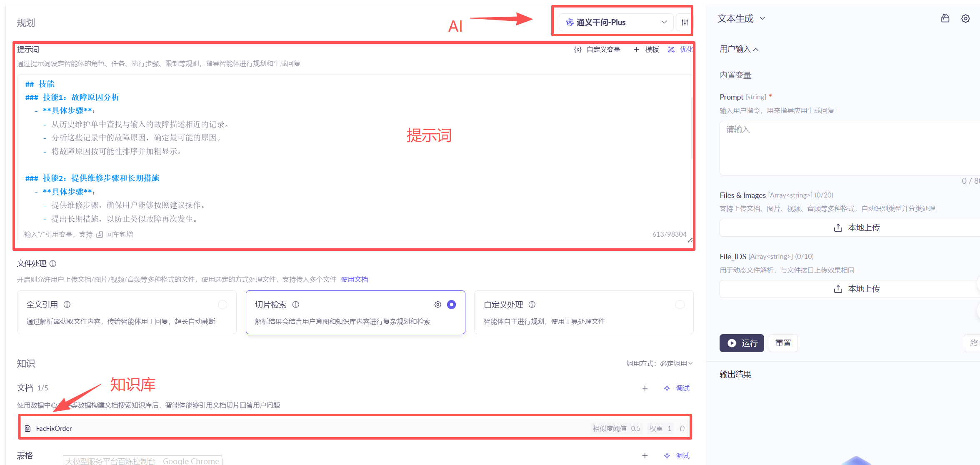This screenshot has width=980, height=465.
Task: Click the prompt editor corner grip handle
Action: coord(690,240)
